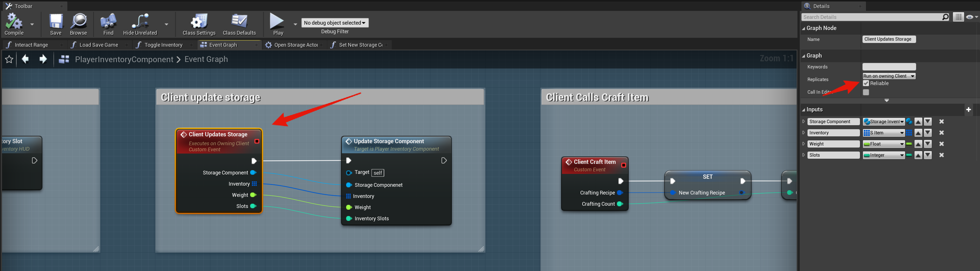Screen dimensions: 980x271
Task: Click the Storage Component output pin on event node
Action: 253,172
